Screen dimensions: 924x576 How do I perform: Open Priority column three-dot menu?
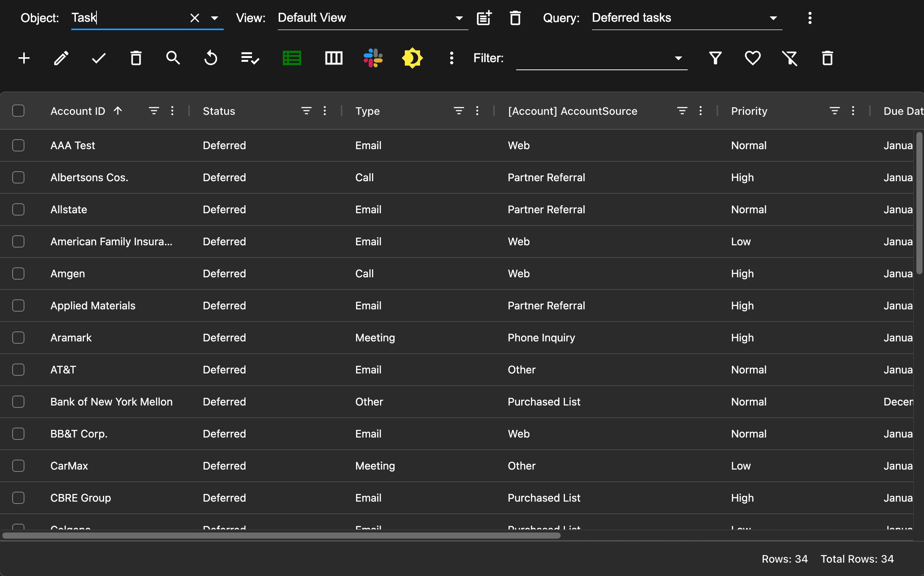pyautogui.click(x=853, y=111)
